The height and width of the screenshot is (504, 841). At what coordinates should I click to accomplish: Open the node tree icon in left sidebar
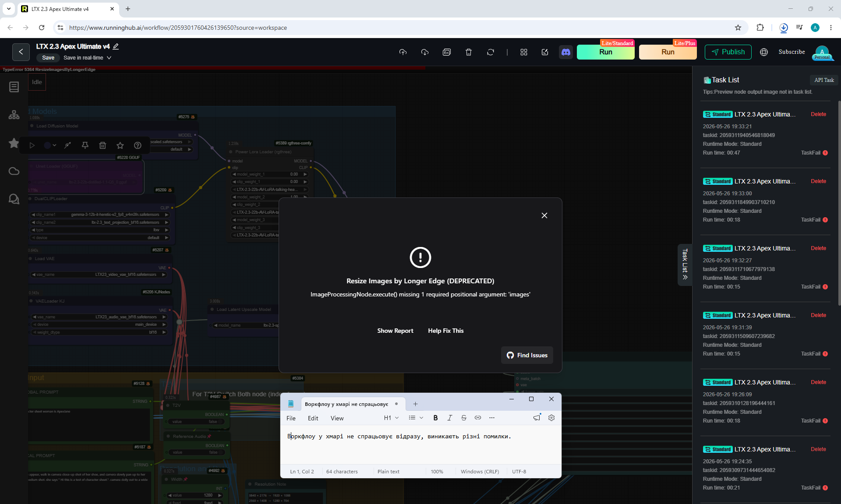(14, 115)
